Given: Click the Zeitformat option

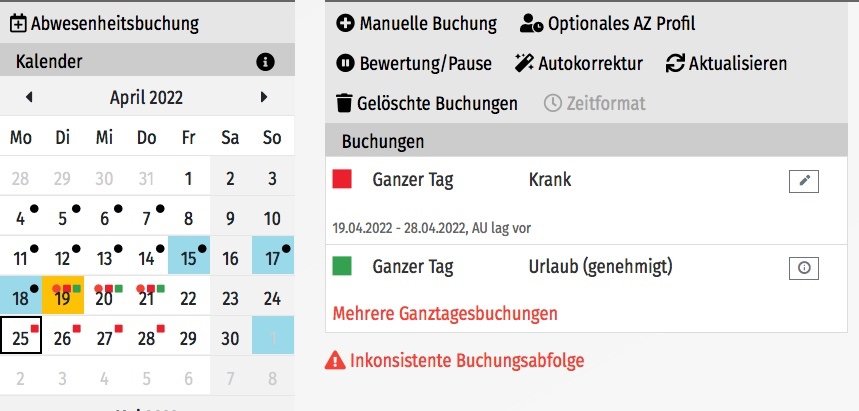Looking at the screenshot, I should [594, 103].
